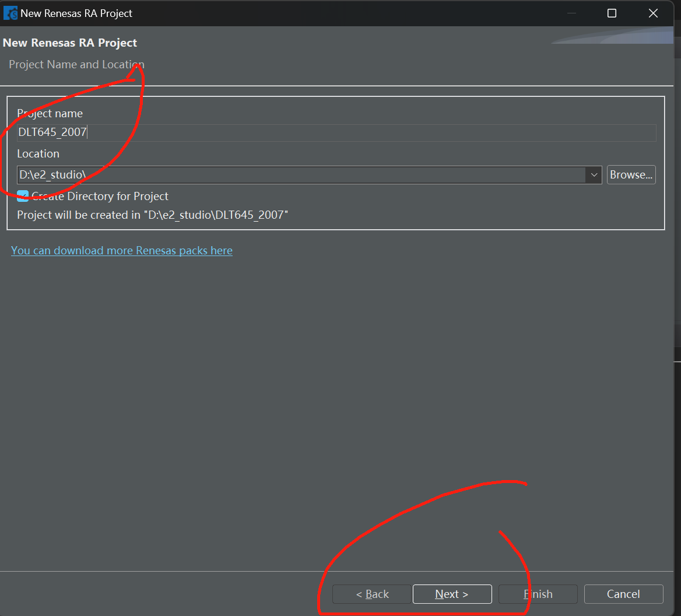Click the e2 studio icon in title bar

(x=10, y=13)
